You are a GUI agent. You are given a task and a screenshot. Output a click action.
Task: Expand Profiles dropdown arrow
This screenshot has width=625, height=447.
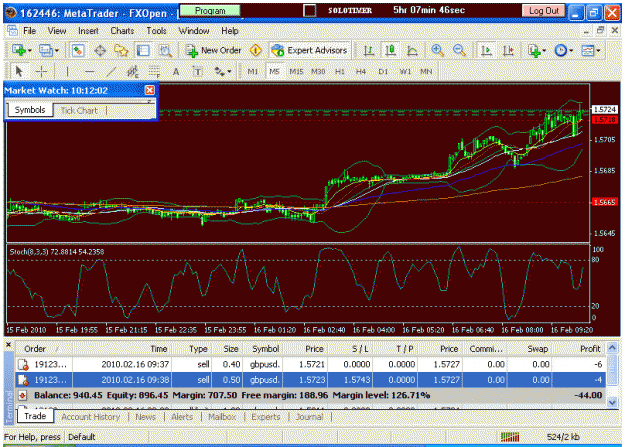57,51
